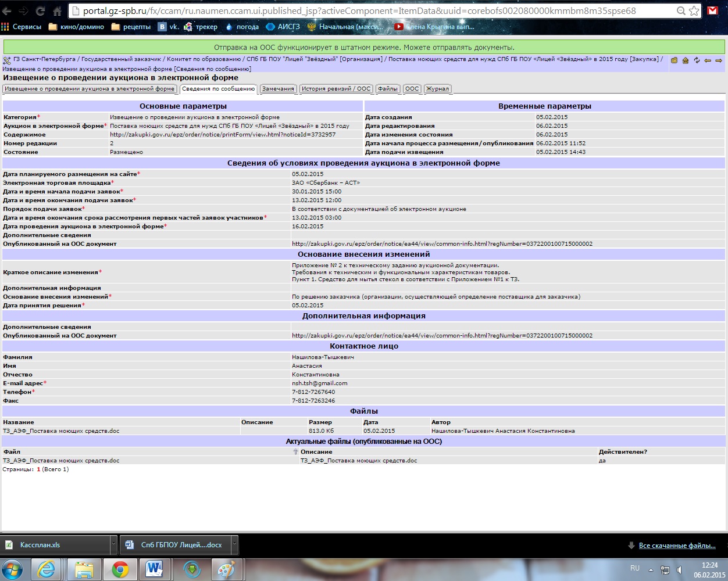The height and width of the screenshot is (581, 728).
Task: Open Windows Explorer from taskbar
Action: click(84, 569)
